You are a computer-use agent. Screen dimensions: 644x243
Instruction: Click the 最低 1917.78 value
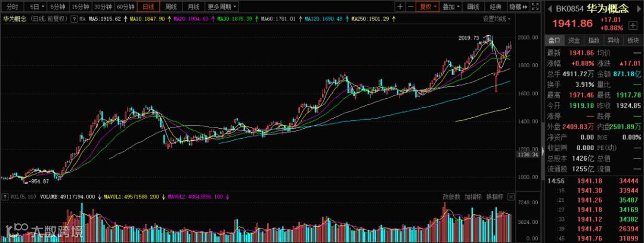(x=629, y=95)
